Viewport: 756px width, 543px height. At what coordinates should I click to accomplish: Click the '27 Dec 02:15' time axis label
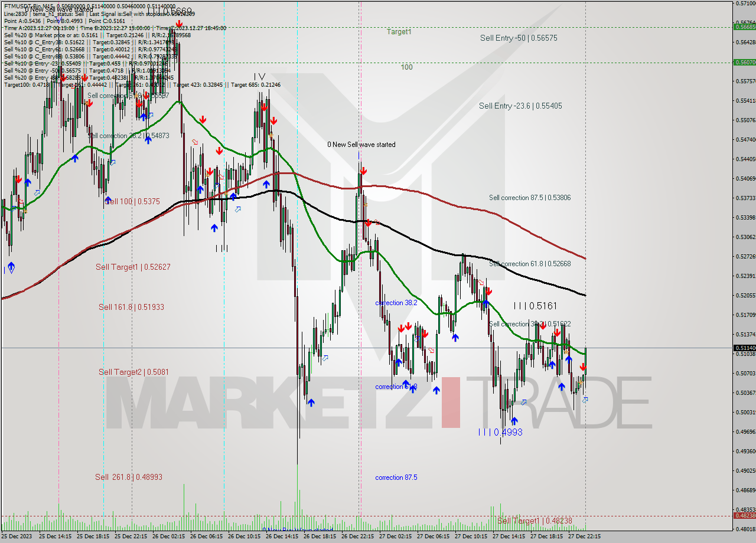pos(396,537)
